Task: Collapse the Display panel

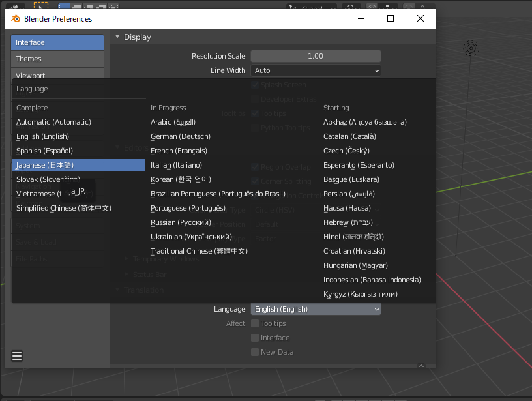Action: pos(117,37)
